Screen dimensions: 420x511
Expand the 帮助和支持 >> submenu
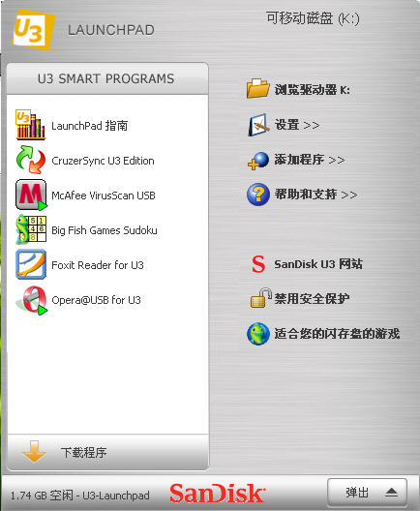point(302,195)
